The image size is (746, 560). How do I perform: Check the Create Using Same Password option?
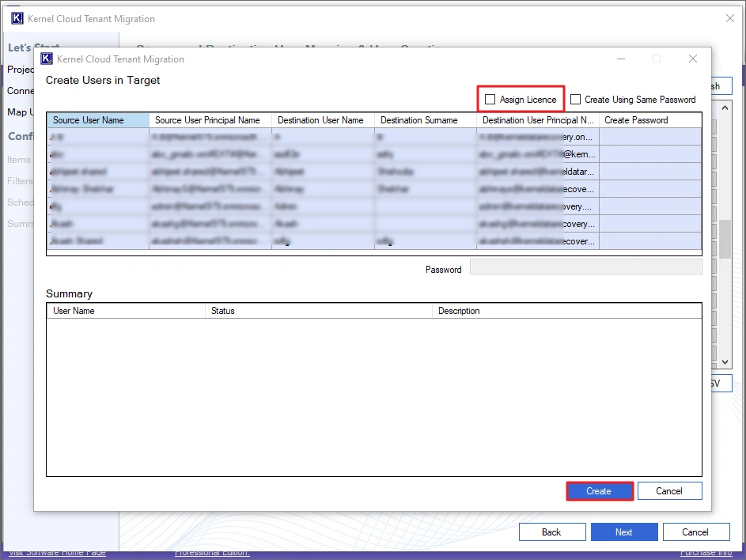point(575,100)
